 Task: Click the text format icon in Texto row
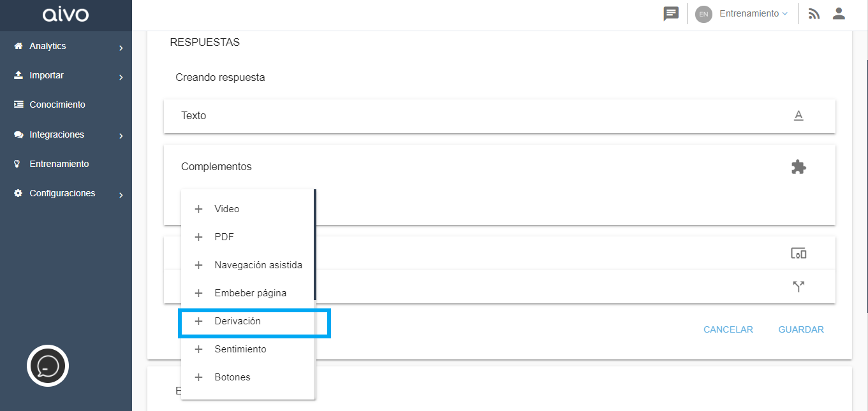click(798, 115)
